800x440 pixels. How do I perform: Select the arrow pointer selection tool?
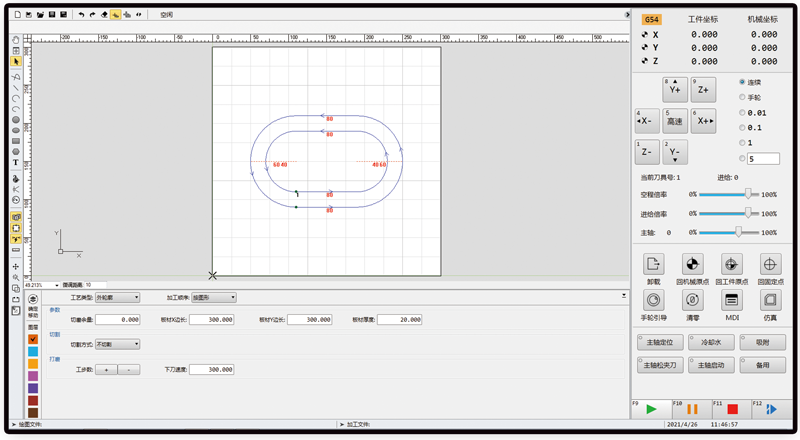click(x=16, y=61)
